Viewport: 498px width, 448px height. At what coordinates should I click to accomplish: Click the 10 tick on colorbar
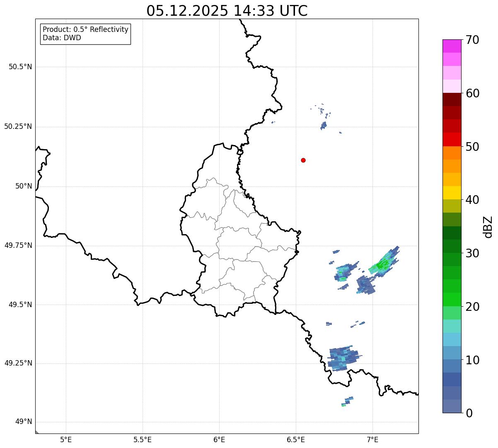point(472,360)
